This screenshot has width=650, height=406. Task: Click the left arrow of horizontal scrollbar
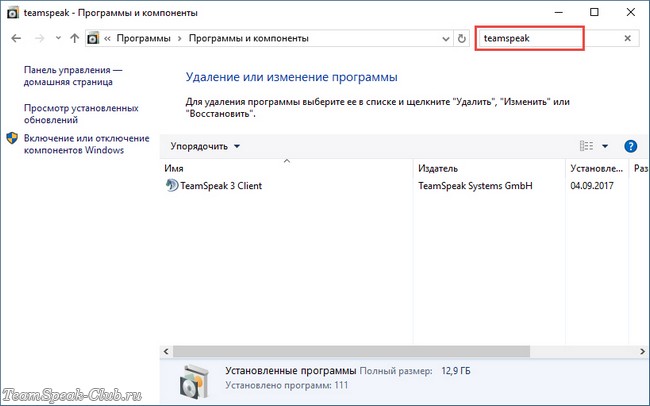[x=166, y=351]
